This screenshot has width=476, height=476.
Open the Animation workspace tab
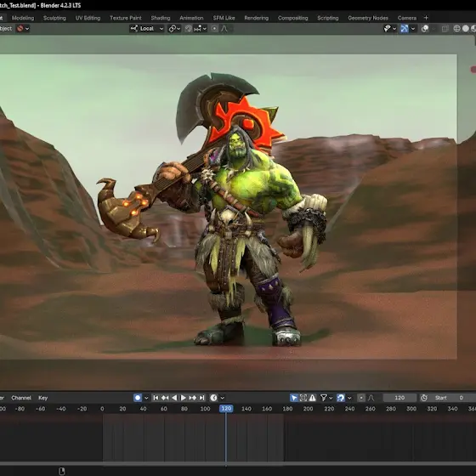tap(191, 18)
